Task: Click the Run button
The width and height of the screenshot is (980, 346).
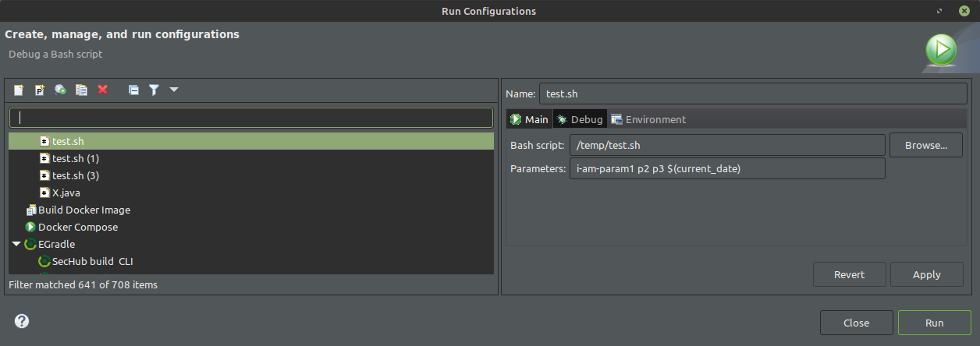Action: point(934,323)
